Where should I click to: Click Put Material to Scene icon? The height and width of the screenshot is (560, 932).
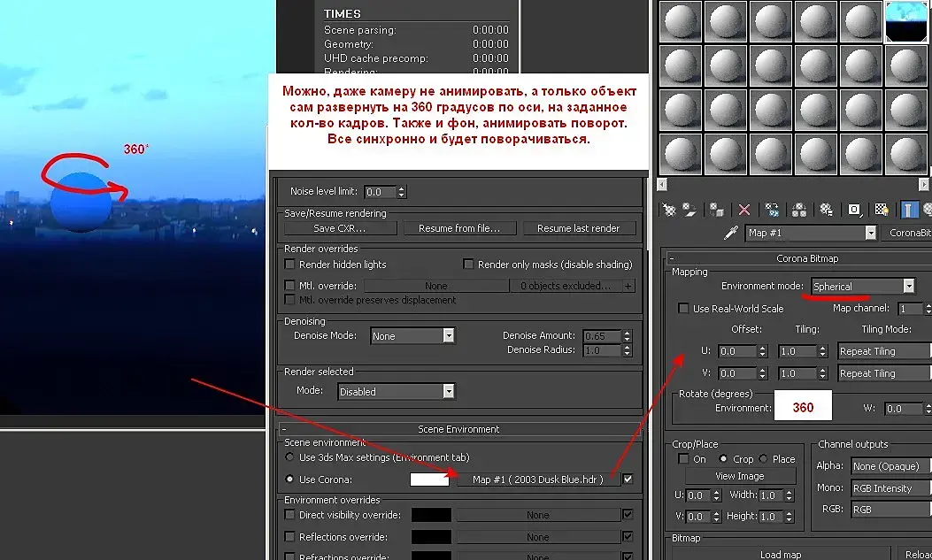(x=689, y=210)
